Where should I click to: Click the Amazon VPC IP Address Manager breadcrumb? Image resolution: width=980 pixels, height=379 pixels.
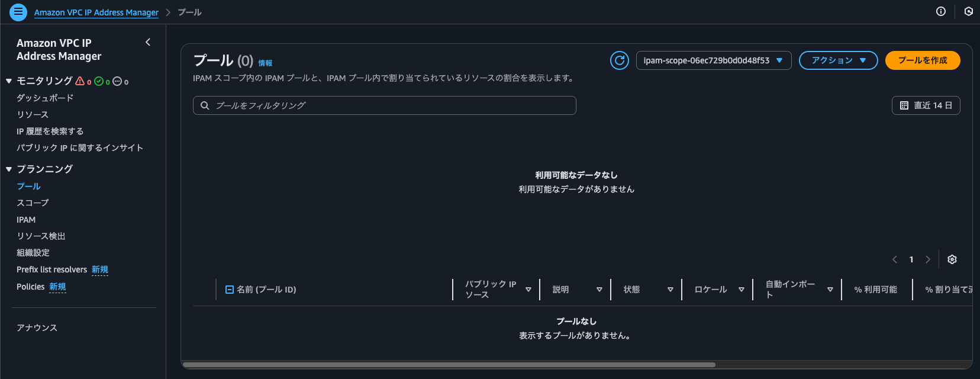96,12
